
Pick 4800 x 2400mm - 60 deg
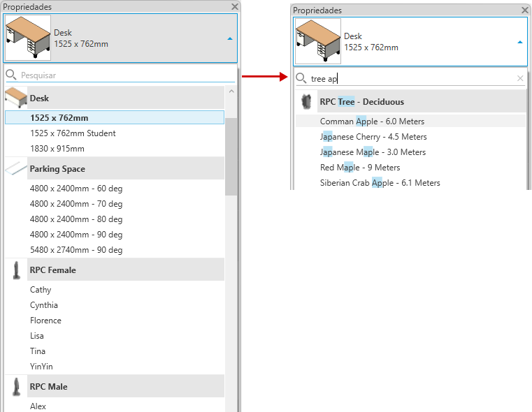click(x=115, y=189)
